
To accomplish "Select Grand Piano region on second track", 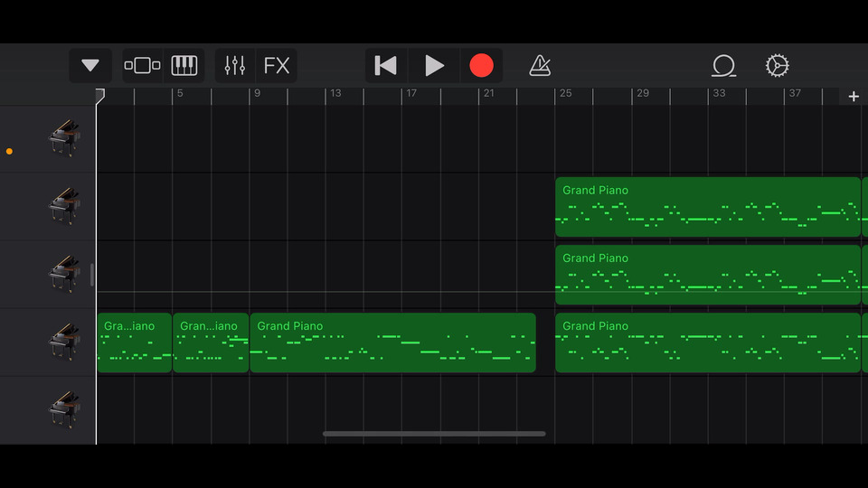I will click(708, 207).
